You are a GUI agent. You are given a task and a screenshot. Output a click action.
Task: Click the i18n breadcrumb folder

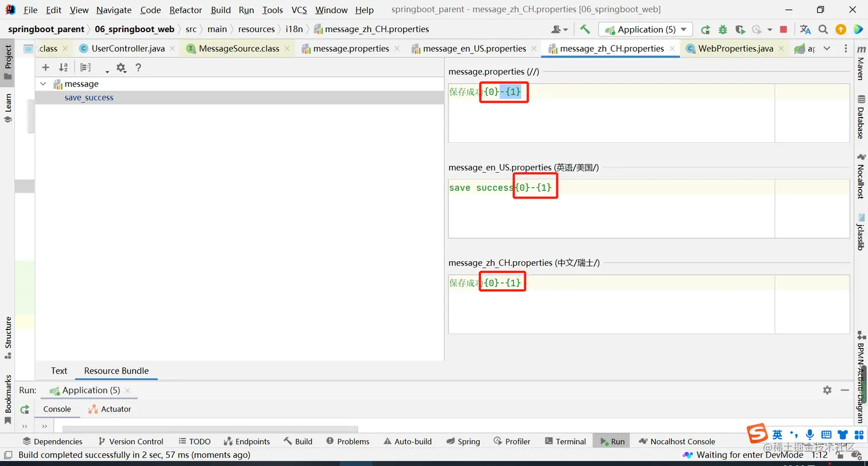294,29
